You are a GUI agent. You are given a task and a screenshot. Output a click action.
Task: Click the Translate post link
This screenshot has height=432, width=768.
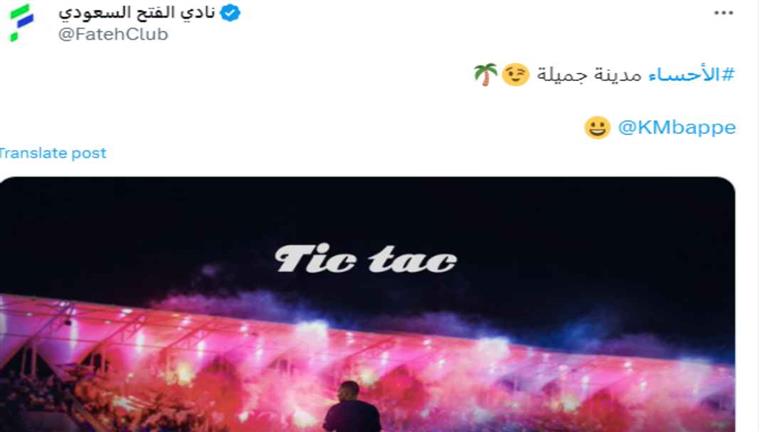point(52,153)
